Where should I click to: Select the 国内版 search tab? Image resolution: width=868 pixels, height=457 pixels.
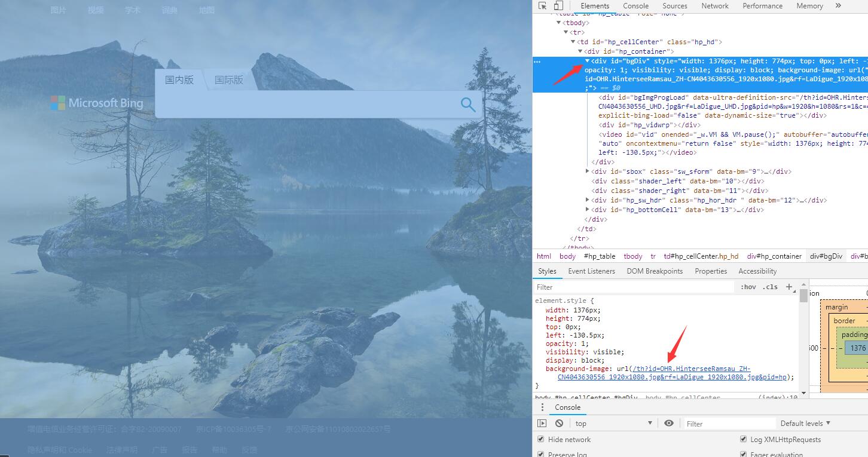point(179,79)
